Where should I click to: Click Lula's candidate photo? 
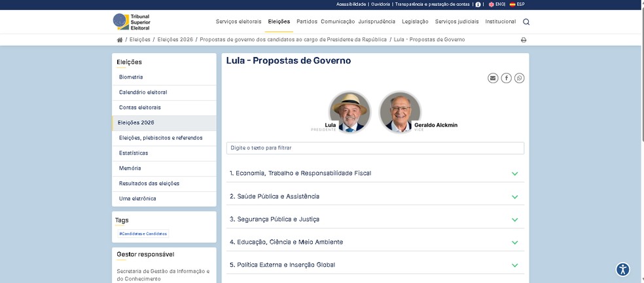[x=350, y=112]
